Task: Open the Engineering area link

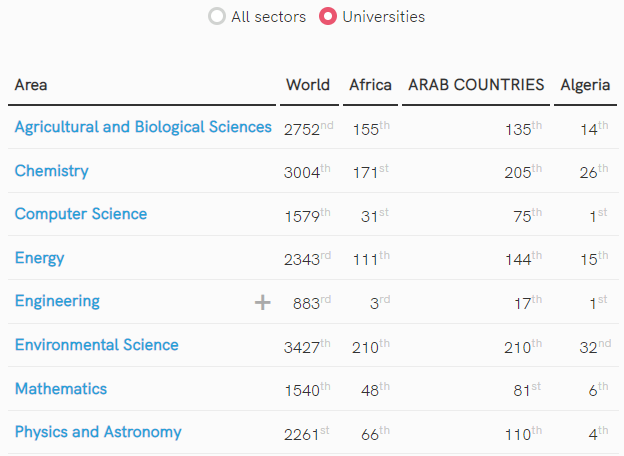Action: coord(57,301)
